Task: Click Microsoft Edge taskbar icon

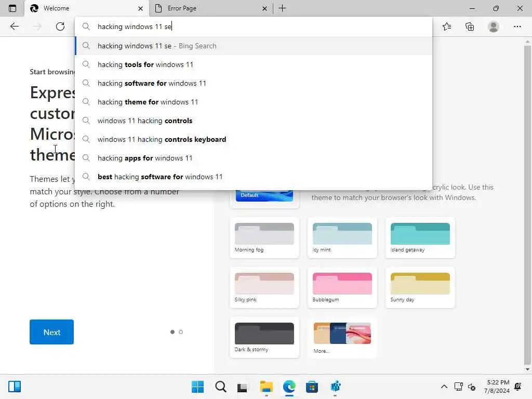Action: pos(289,387)
